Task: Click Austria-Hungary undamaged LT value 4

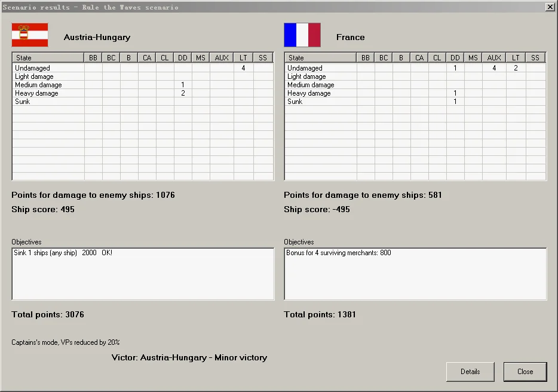Action: tap(243, 68)
